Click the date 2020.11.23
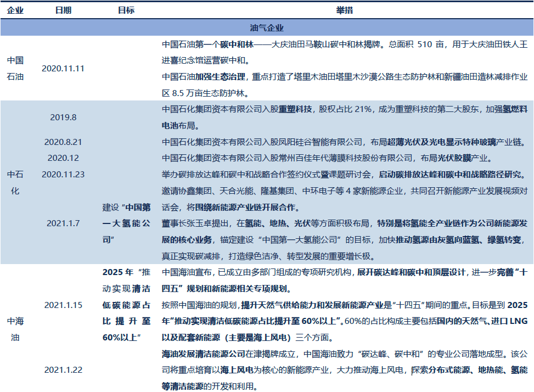The image size is (534, 392). click(63, 175)
